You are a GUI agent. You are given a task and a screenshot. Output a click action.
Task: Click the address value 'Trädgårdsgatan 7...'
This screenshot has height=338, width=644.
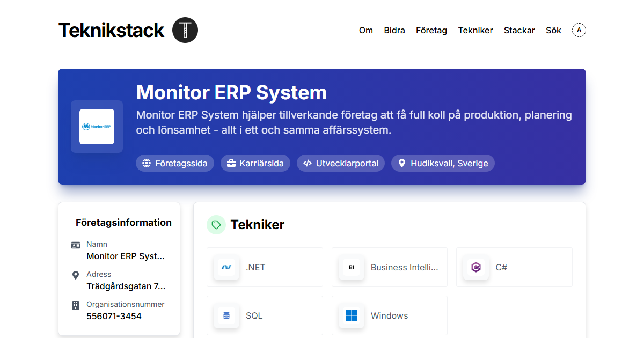pyautogui.click(x=126, y=286)
